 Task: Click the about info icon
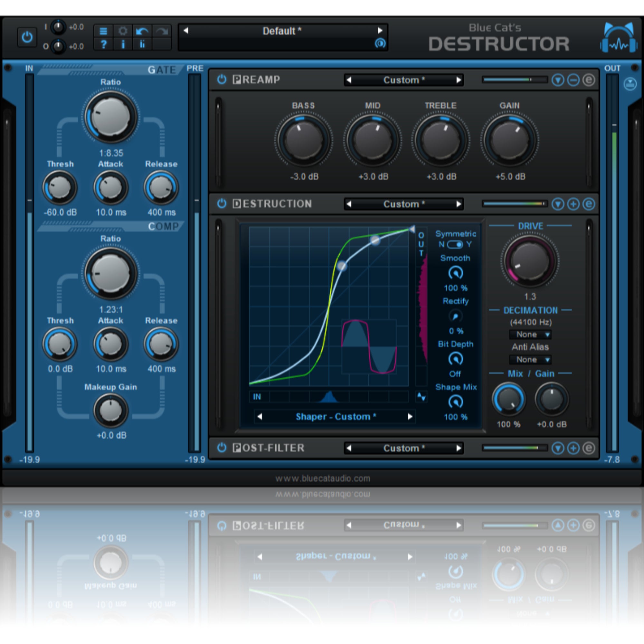click(123, 44)
